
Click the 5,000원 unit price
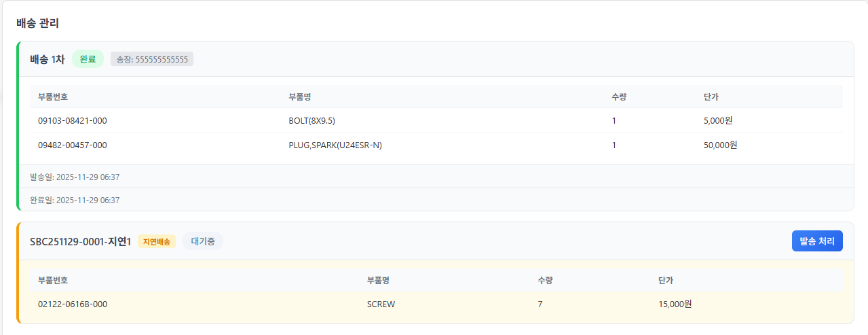pyautogui.click(x=718, y=121)
